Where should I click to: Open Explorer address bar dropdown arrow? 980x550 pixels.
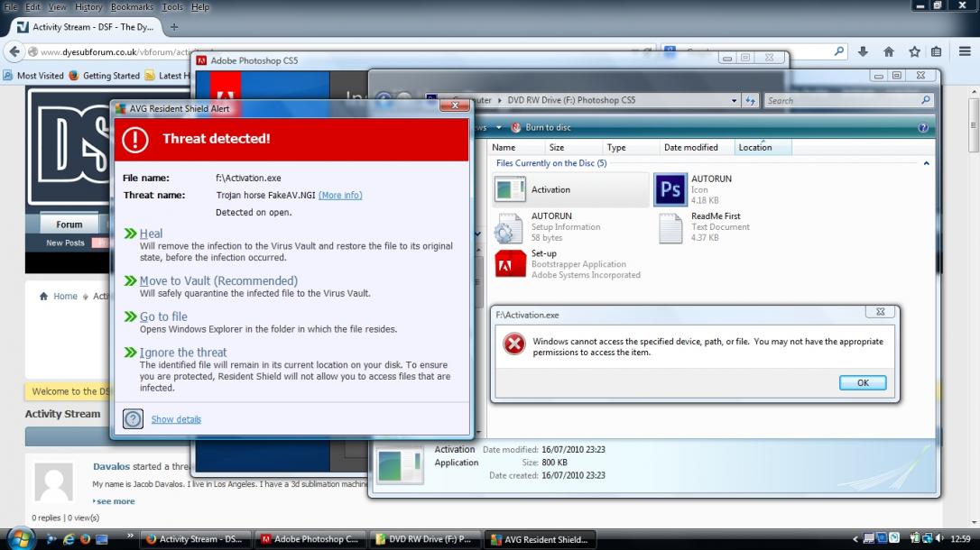coord(734,100)
